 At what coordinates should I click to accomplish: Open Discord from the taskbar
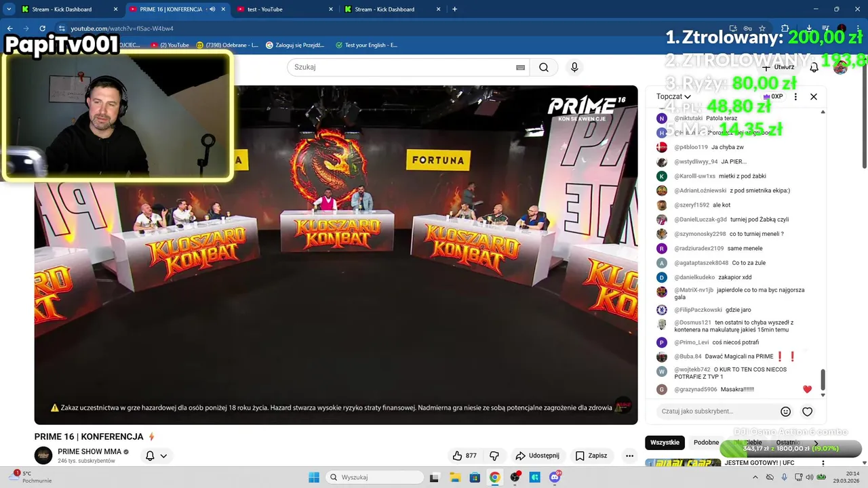point(555,477)
